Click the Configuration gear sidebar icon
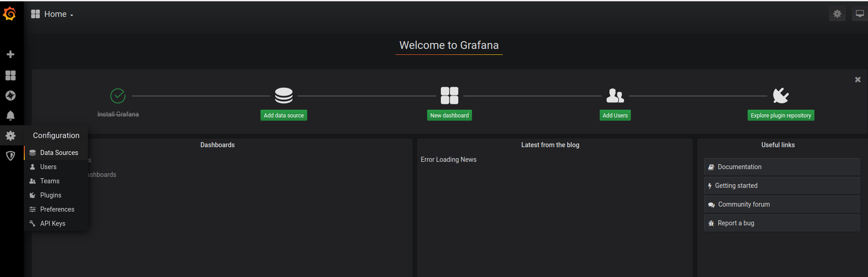868x277 pixels. pos(11,136)
